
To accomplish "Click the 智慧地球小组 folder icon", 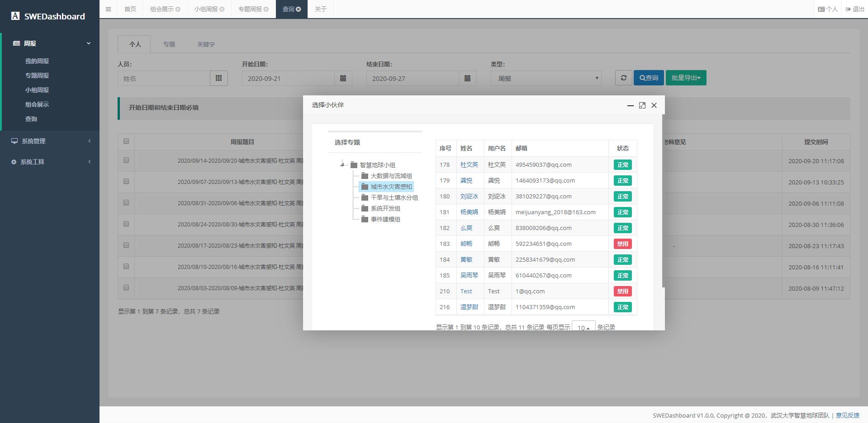I will point(354,164).
